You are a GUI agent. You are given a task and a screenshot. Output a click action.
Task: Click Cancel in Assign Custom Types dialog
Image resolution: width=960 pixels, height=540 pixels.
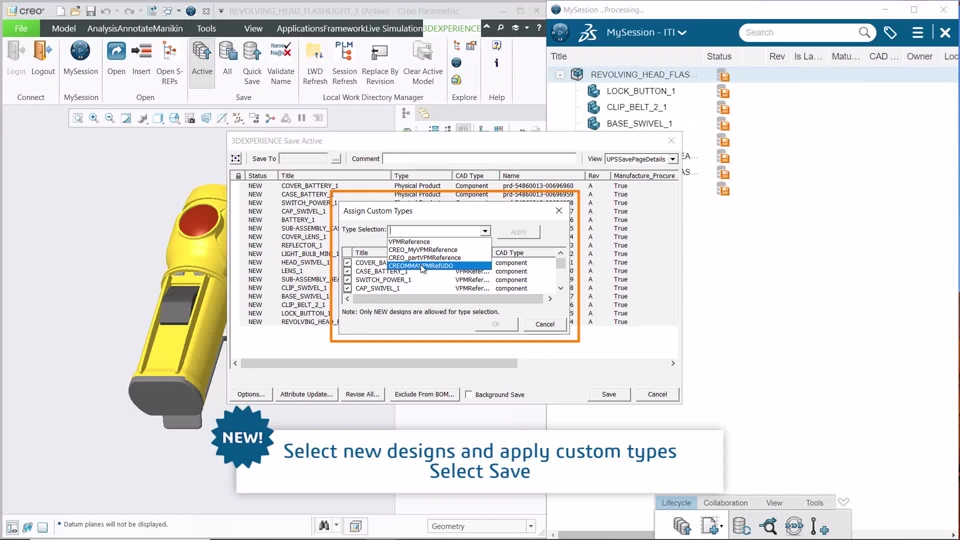point(545,324)
